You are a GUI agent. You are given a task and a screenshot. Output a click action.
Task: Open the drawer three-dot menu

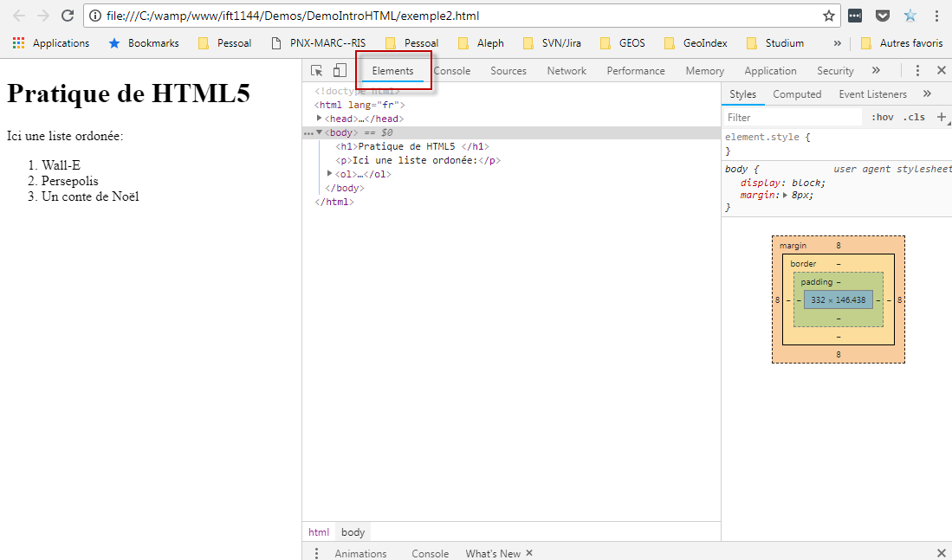click(316, 553)
